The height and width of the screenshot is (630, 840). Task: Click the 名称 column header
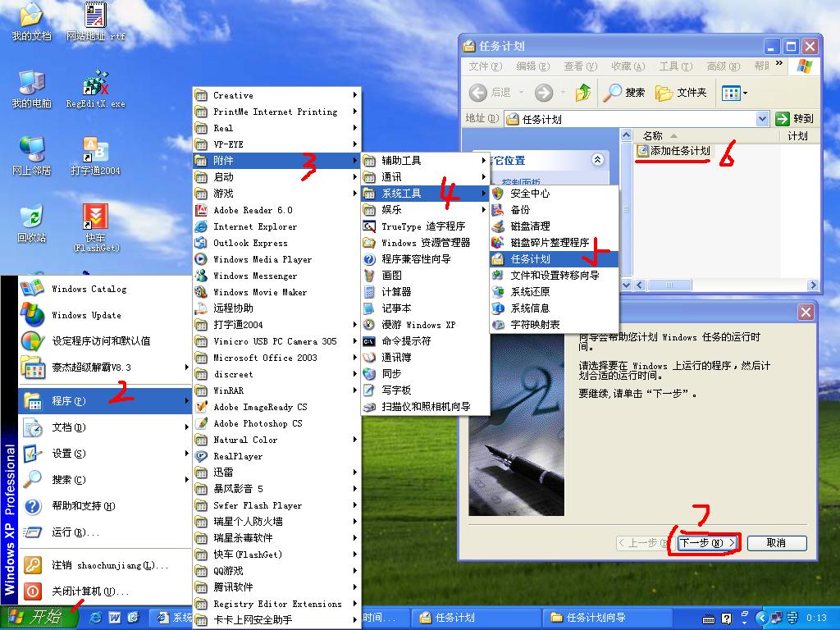point(706,136)
